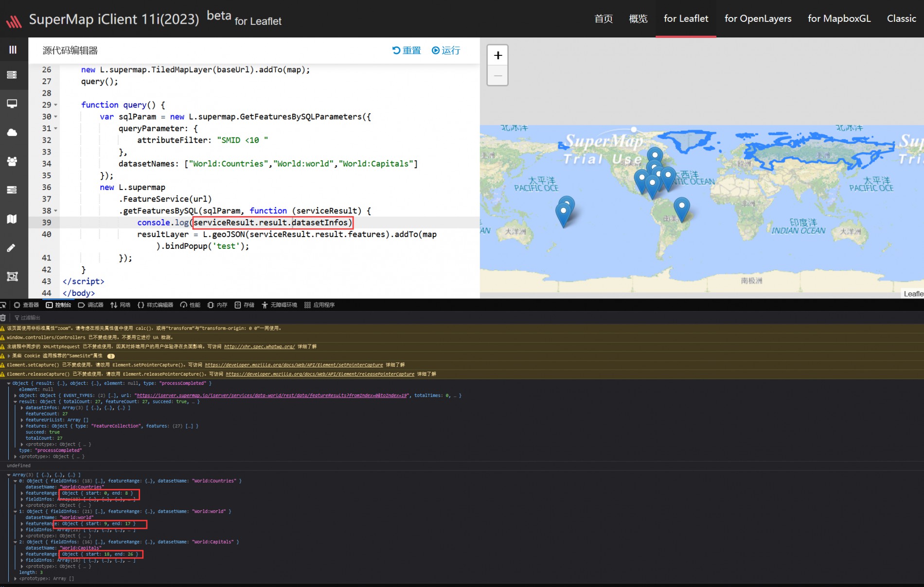Select the desktop monitor sidebar icon
924x587 pixels.
point(12,104)
